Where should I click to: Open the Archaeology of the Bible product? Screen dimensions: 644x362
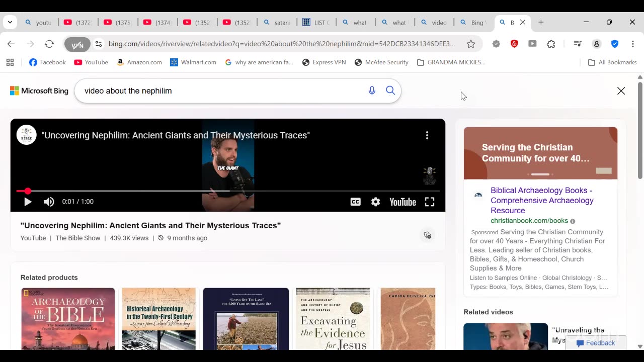(68, 319)
